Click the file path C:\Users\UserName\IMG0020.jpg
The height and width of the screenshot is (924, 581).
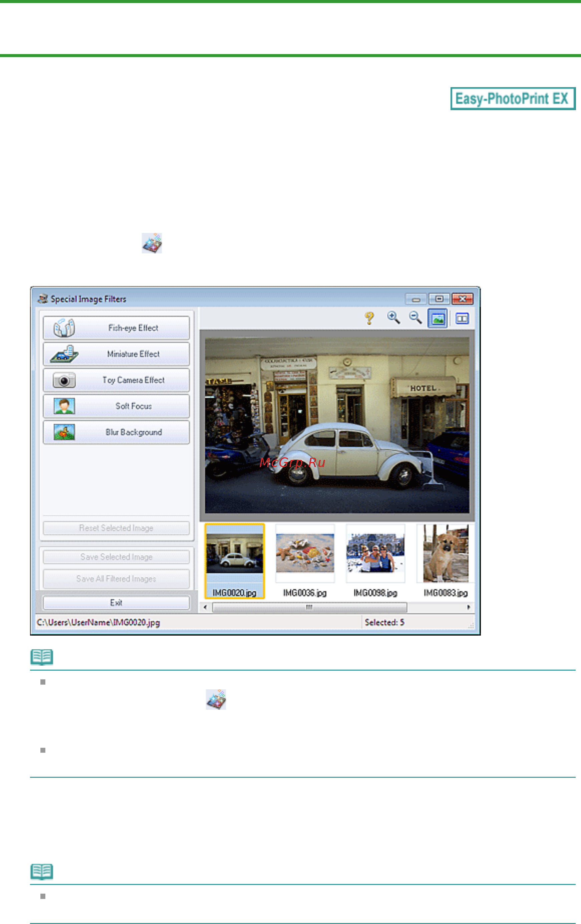[98, 622]
